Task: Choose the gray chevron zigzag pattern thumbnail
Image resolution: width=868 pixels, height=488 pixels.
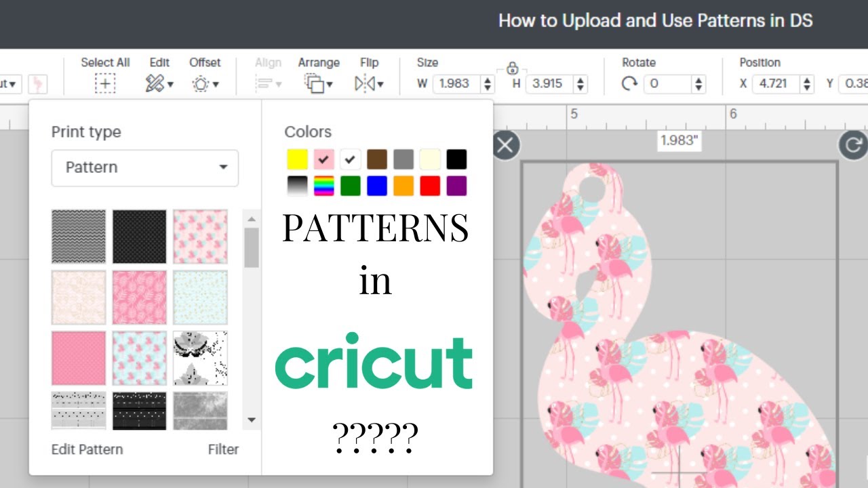Action: point(79,237)
